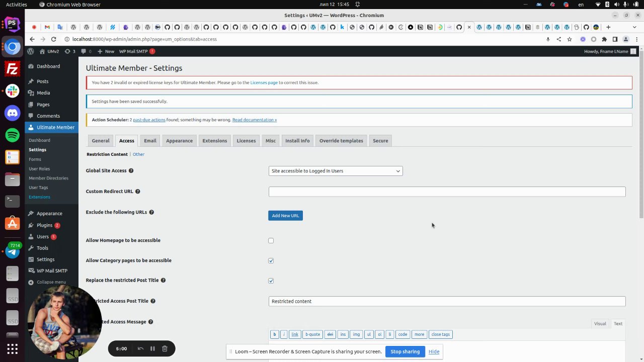Viewport: 644px width, 362px height.
Task: Open Licenses page link in notice
Action: (264, 82)
